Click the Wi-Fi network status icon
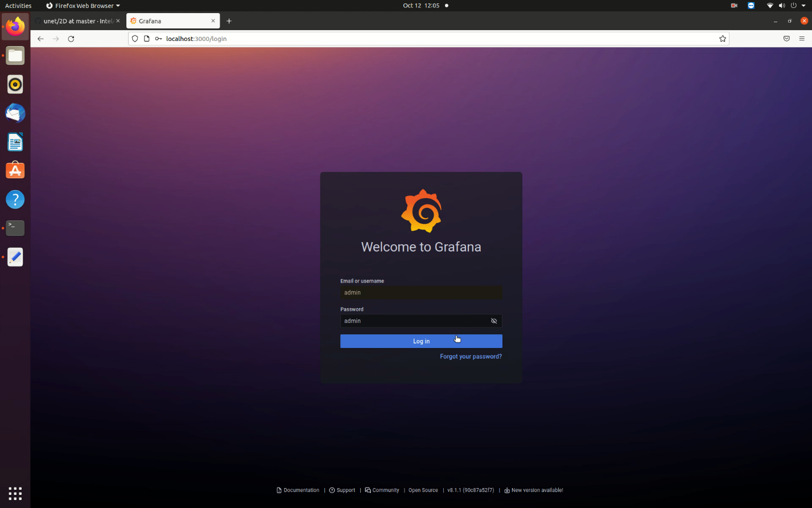 tap(770, 6)
